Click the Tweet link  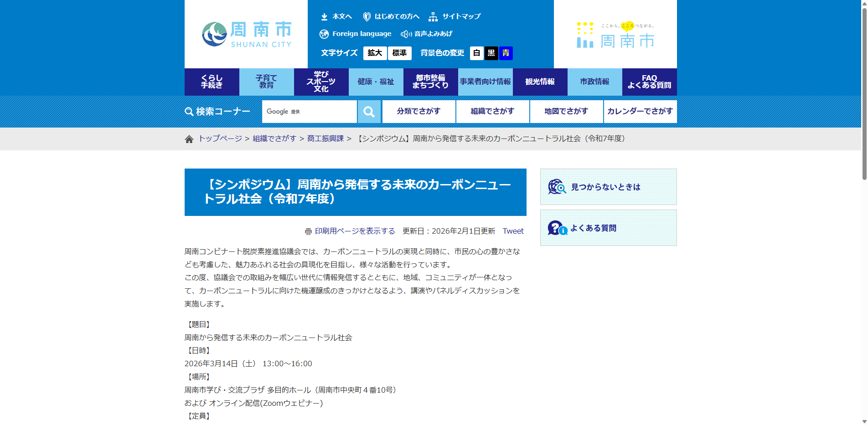(x=513, y=231)
